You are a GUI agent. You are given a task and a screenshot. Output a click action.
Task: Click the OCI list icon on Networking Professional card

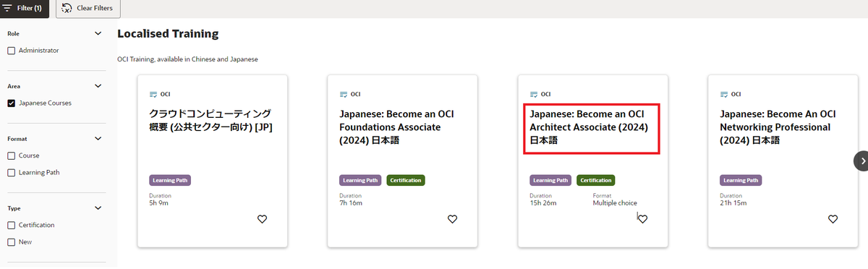click(725, 94)
